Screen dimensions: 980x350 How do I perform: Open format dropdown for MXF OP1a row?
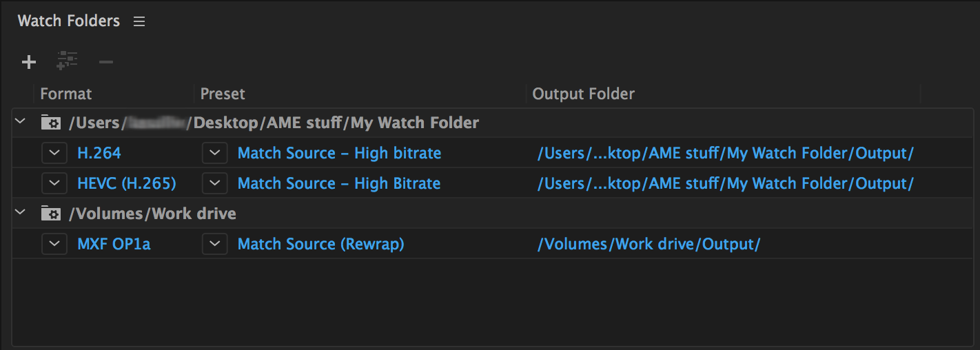[x=54, y=244]
